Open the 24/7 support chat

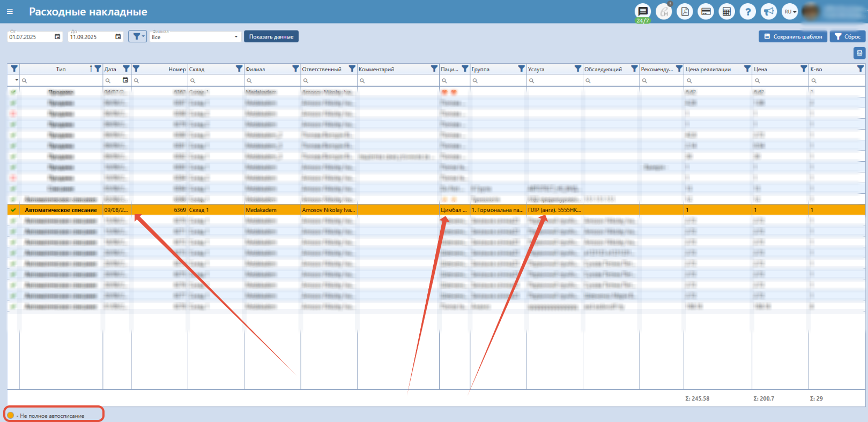tap(642, 12)
